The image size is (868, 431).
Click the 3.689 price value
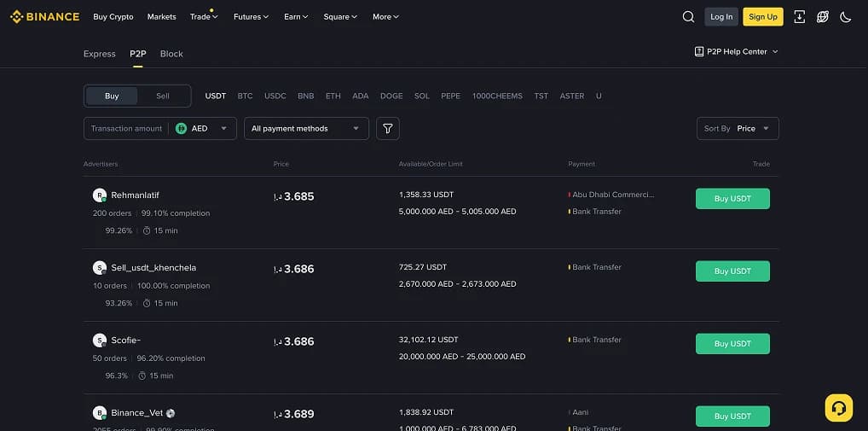[x=299, y=414]
